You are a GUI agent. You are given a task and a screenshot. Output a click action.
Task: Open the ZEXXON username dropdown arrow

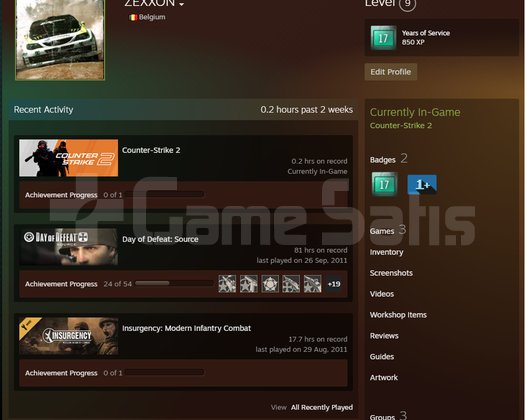pos(181,4)
